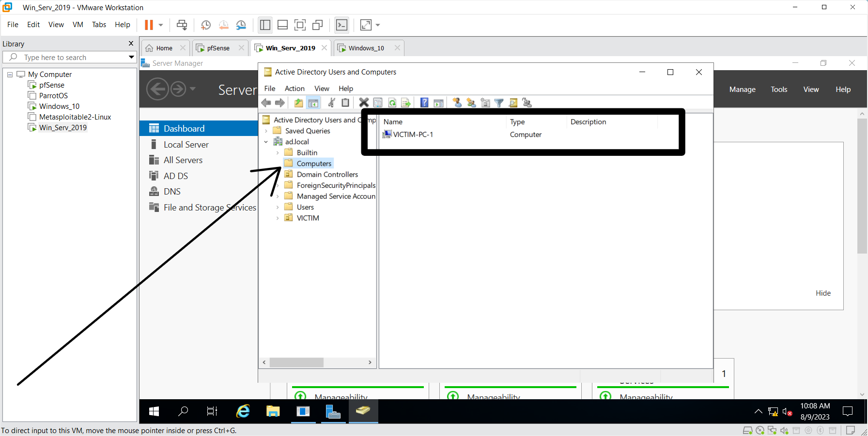Open the VMware snapshot manager wrench icon
The height and width of the screenshot is (436, 868).
click(x=241, y=25)
